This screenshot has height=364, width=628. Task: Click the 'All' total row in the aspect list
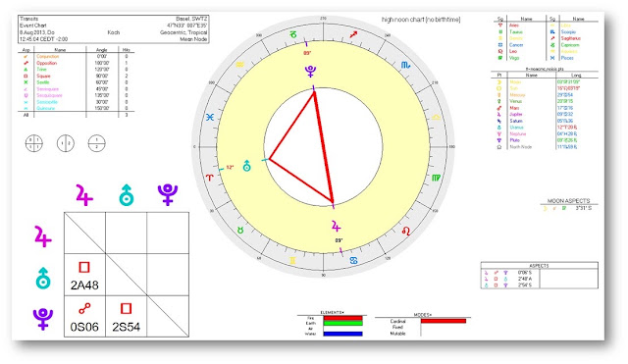pos(77,115)
